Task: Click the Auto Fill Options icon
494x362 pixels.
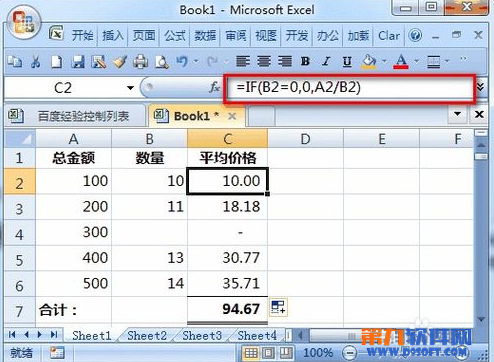Action: (278, 307)
